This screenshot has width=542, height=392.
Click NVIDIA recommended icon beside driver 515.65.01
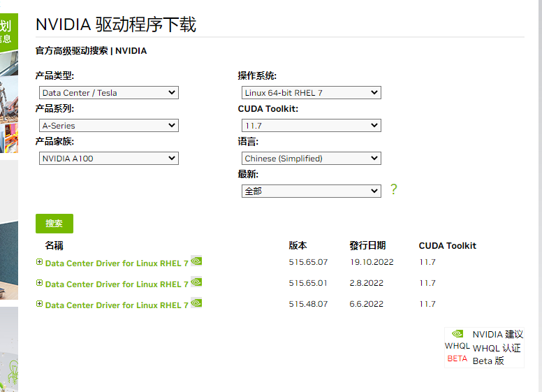196,282
